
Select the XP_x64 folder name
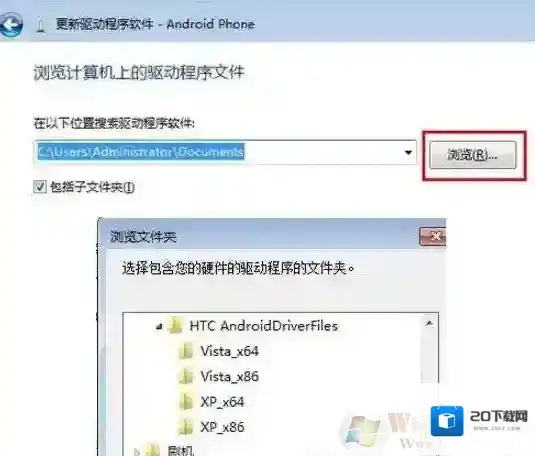pyautogui.click(x=222, y=402)
